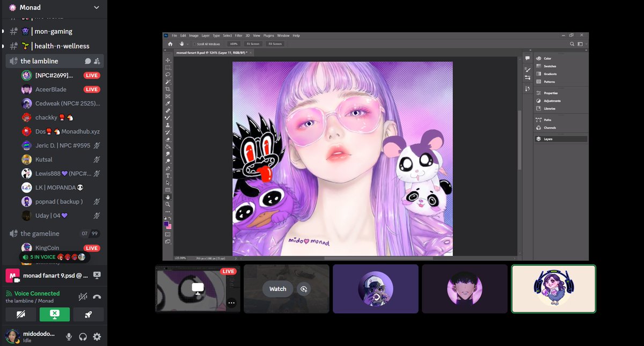Click the purple foreground color swatch
This screenshot has width=644, height=346.
coord(166,223)
